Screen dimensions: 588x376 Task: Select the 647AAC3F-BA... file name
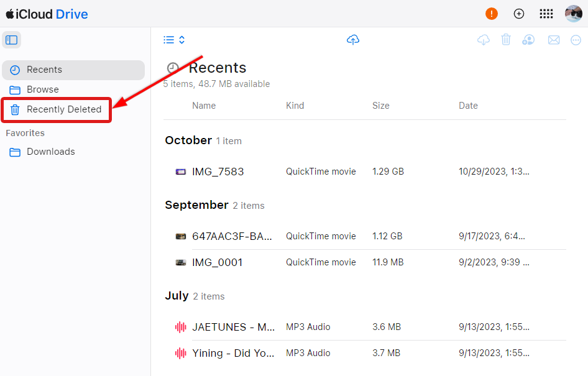tap(232, 236)
